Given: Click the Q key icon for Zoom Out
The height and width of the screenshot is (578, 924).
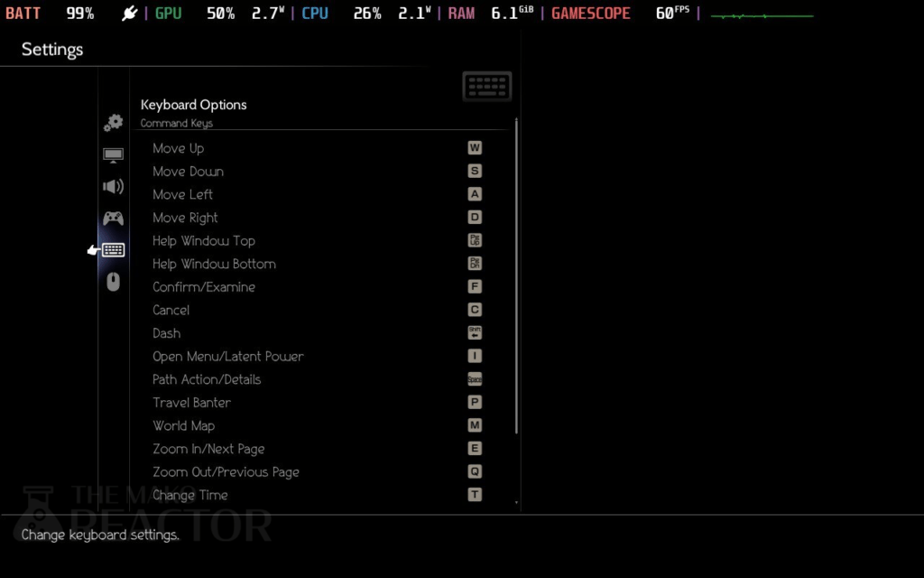Looking at the screenshot, I should (475, 471).
